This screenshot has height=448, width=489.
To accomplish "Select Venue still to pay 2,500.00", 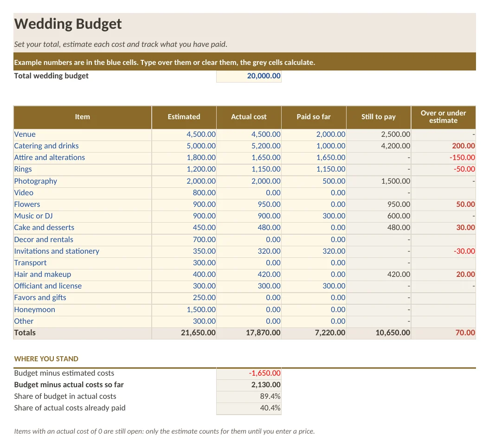I will (x=379, y=134).
